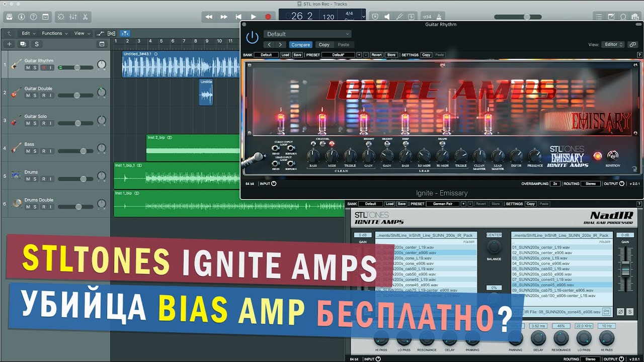Click the Emissary preset Store button

[391, 55]
